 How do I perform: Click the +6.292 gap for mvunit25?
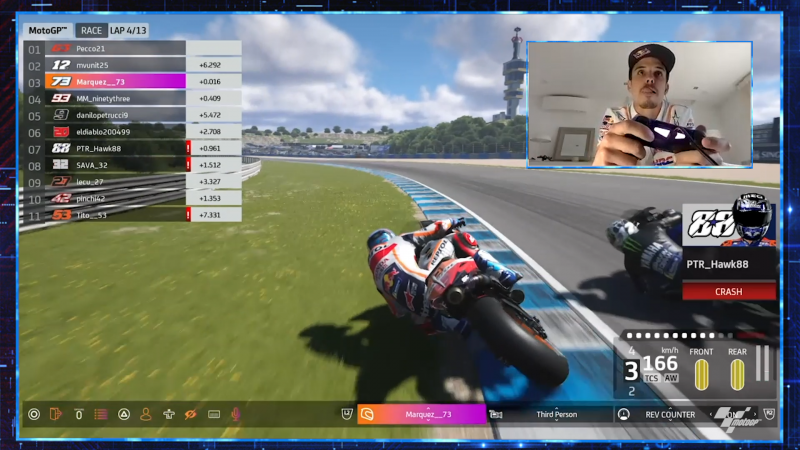[210, 65]
